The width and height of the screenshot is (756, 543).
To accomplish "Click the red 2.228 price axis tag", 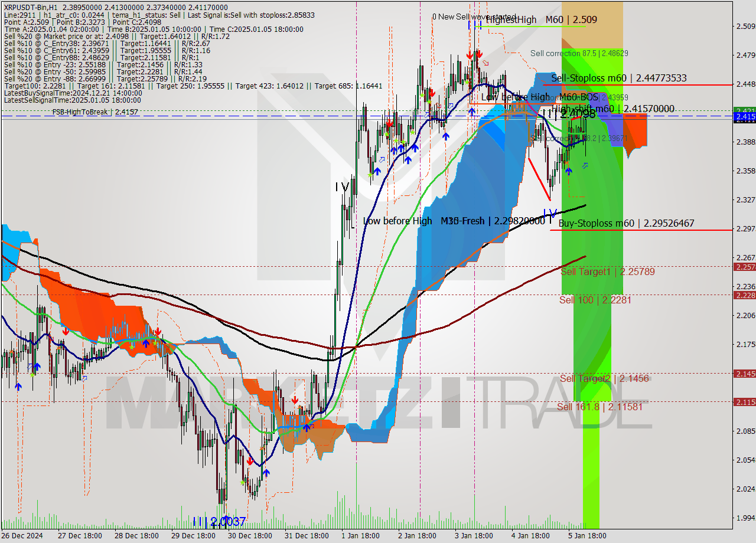I will 744,295.
